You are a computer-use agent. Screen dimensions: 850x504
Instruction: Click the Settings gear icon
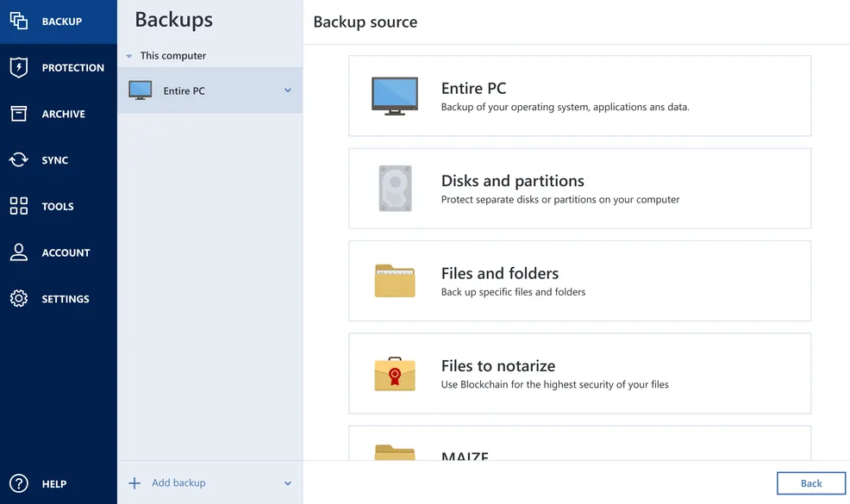click(18, 299)
